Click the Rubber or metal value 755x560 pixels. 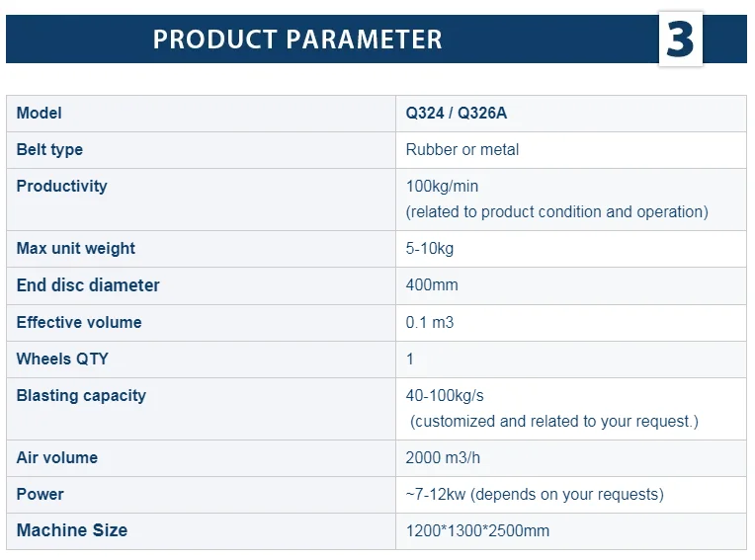point(462,150)
